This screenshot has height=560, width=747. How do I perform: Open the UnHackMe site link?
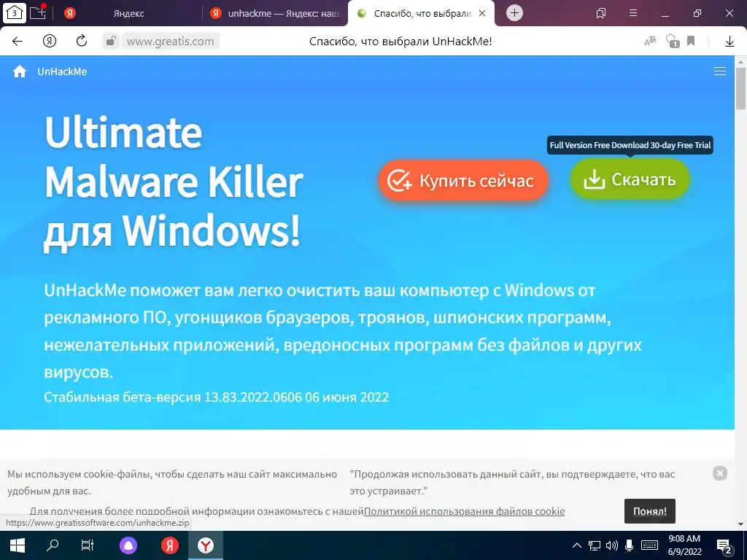pyautogui.click(x=63, y=71)
